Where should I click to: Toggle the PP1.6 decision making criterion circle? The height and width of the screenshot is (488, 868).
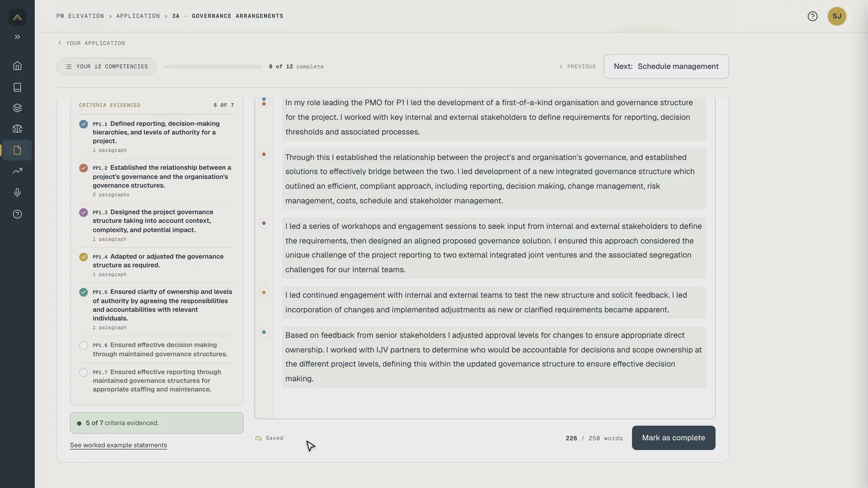click(84, 345)
